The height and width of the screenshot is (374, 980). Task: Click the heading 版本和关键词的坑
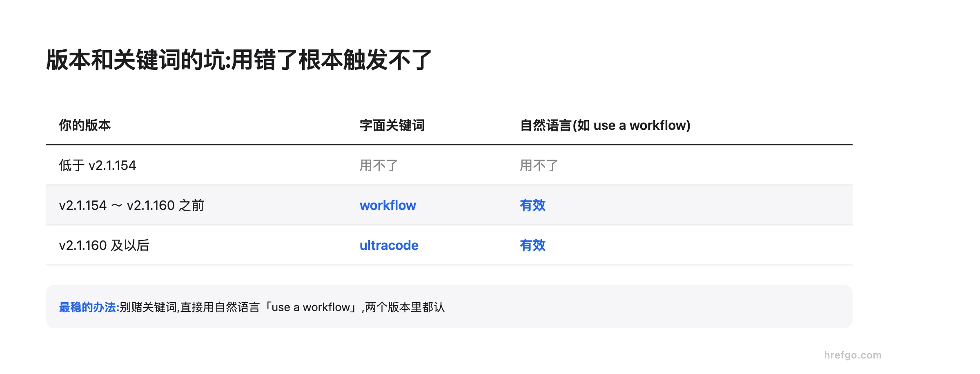coord(239,60)
